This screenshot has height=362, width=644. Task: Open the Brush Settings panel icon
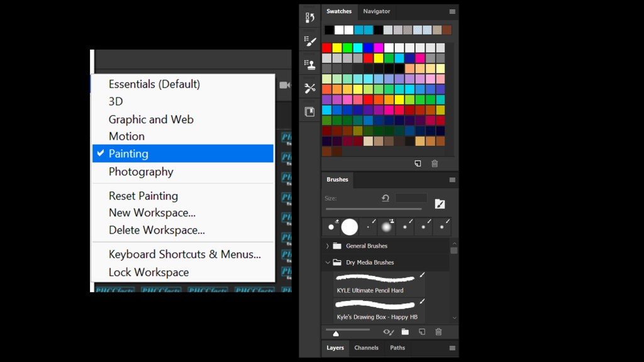[309, 41]
